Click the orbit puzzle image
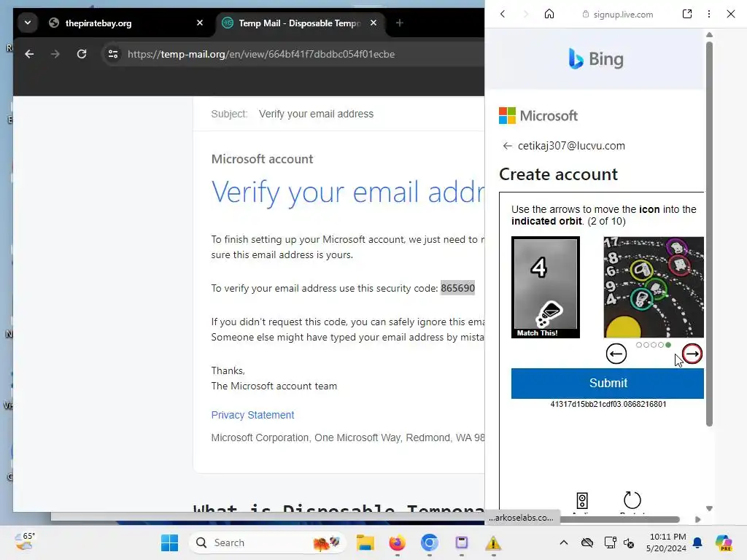 [x=654, y=287]
